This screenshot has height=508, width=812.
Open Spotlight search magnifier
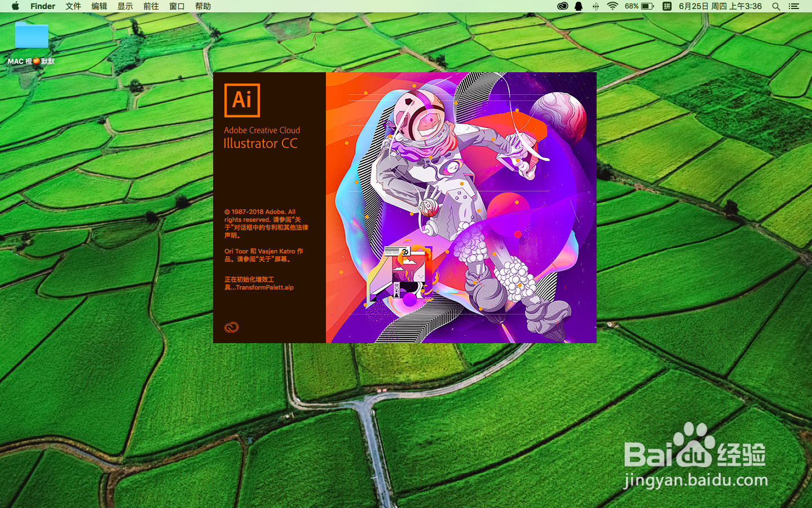pos(776,6)
